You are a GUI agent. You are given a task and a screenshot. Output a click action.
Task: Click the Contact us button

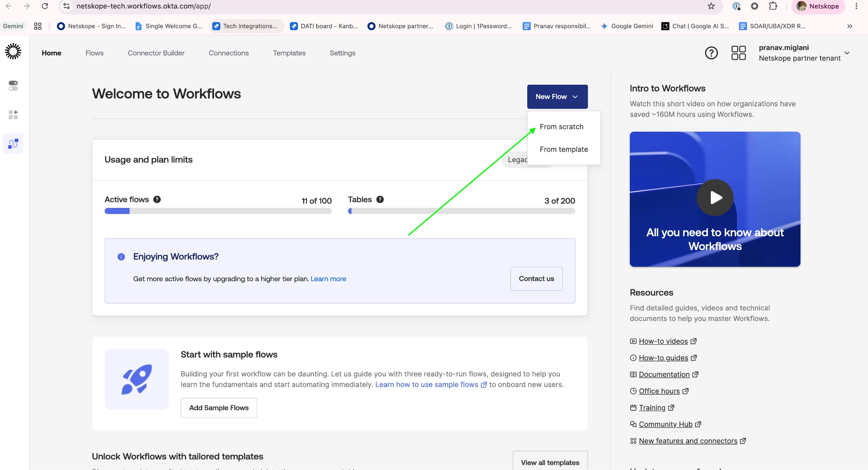click(537, 279)
